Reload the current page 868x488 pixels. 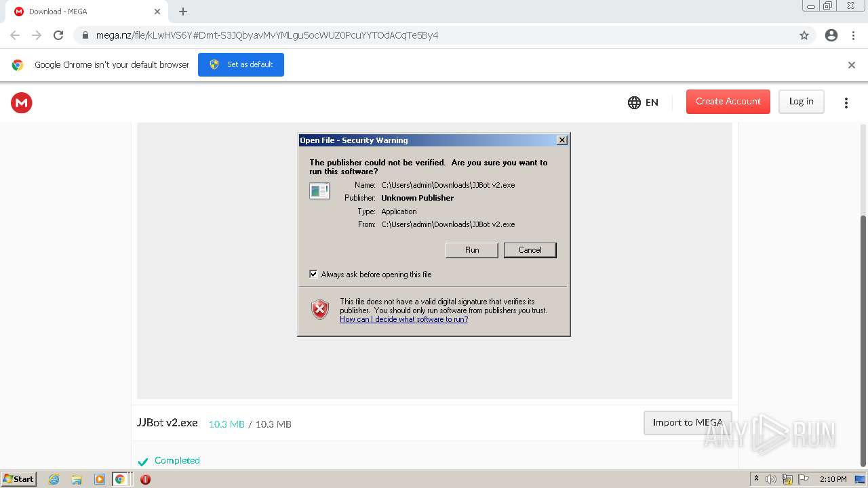tap(58, 35)
